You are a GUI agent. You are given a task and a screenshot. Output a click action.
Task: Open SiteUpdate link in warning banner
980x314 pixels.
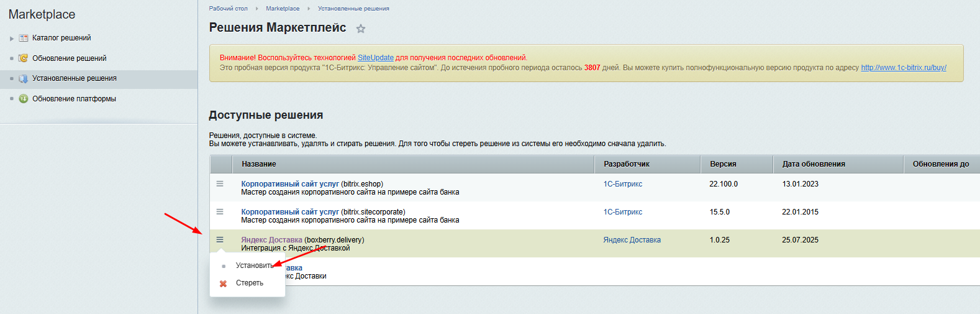[x=376, y=58]
